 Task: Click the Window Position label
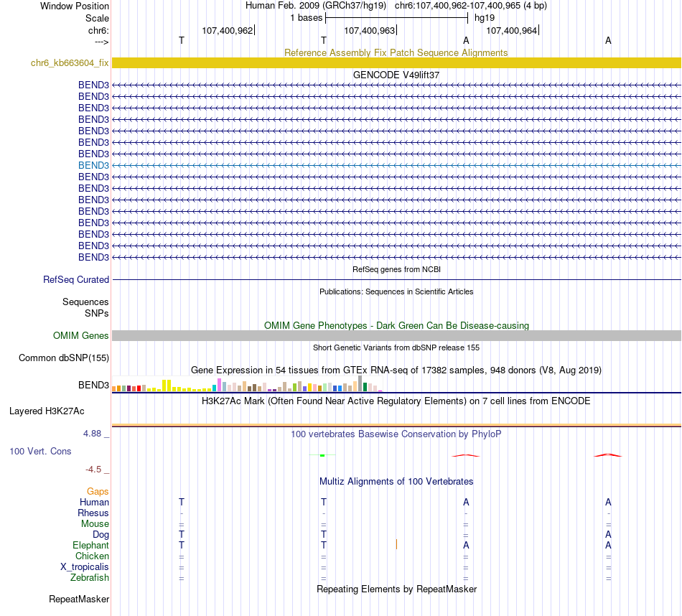[75, 6]
